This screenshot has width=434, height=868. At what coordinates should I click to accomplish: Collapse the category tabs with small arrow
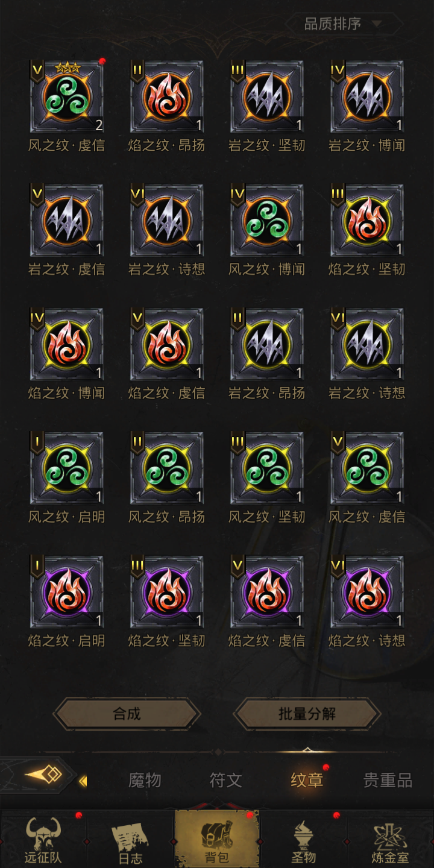(83, 781)
